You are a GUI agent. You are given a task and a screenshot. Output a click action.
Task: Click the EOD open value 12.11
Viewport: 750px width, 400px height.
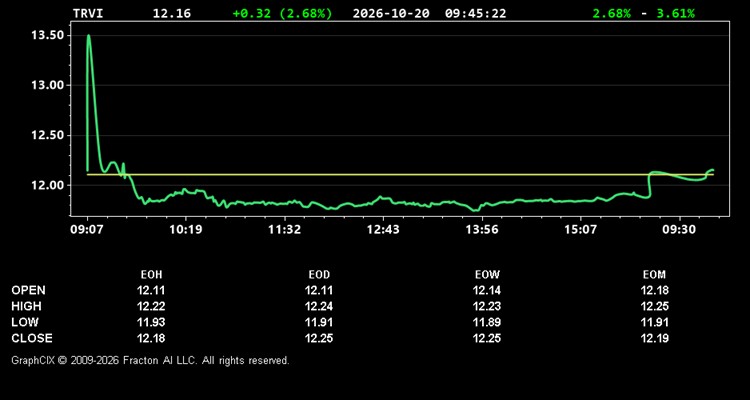[x=319, y=290]
